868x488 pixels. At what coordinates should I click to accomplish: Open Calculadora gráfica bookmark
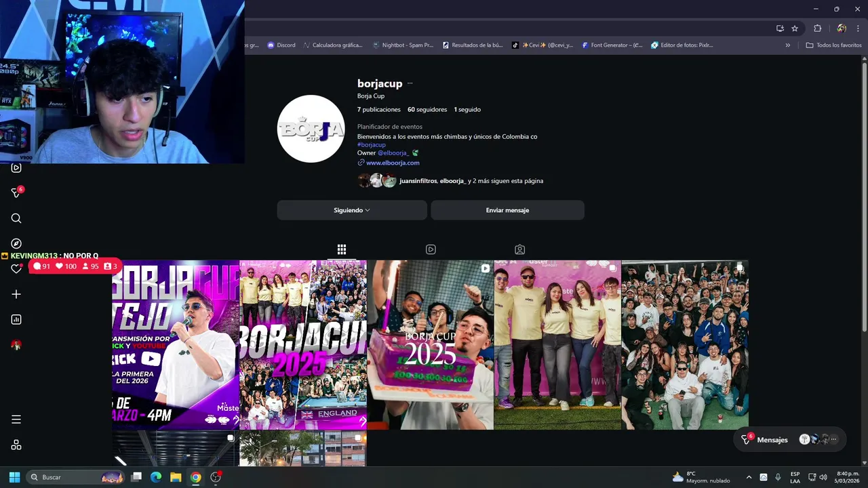pos(333,45)
